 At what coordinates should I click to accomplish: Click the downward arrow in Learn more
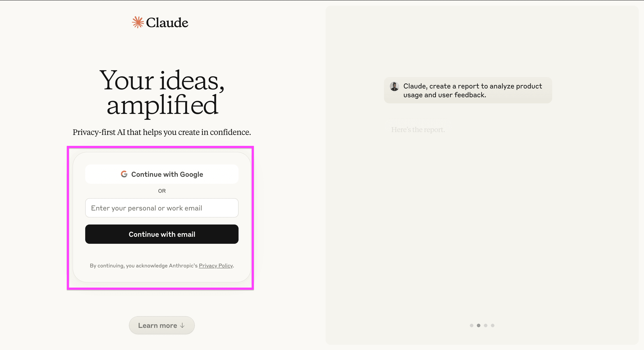click(x=183, y=325)
